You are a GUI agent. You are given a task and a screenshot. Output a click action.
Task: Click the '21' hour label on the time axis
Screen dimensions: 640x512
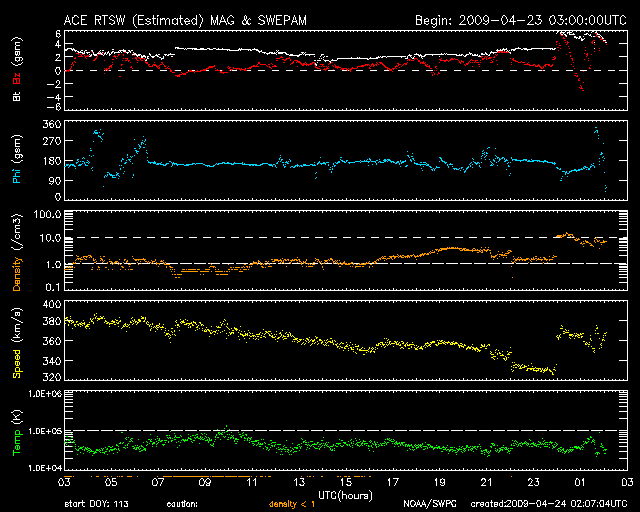(487, 482)
